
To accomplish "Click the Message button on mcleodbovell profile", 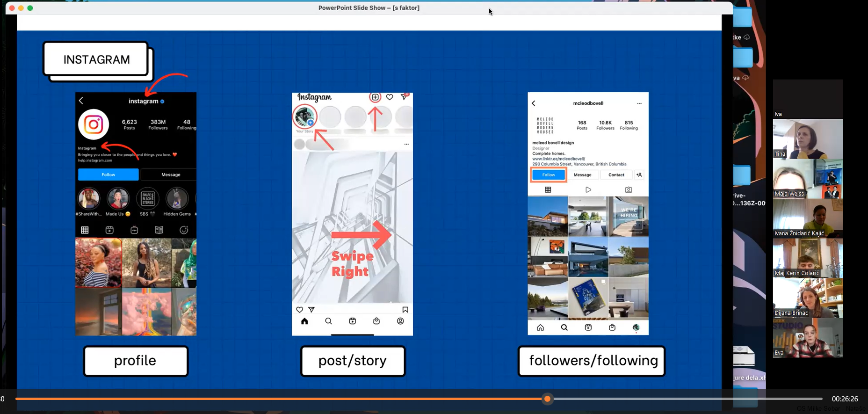I will (x=583, y=175).
